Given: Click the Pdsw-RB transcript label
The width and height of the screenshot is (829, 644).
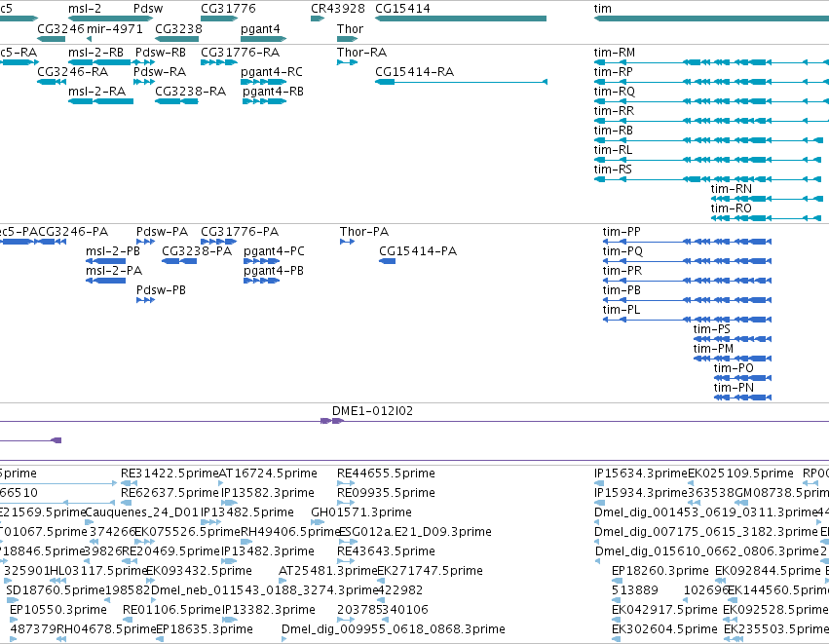Looking at the screenshot, I should click(x=161, y=53).
